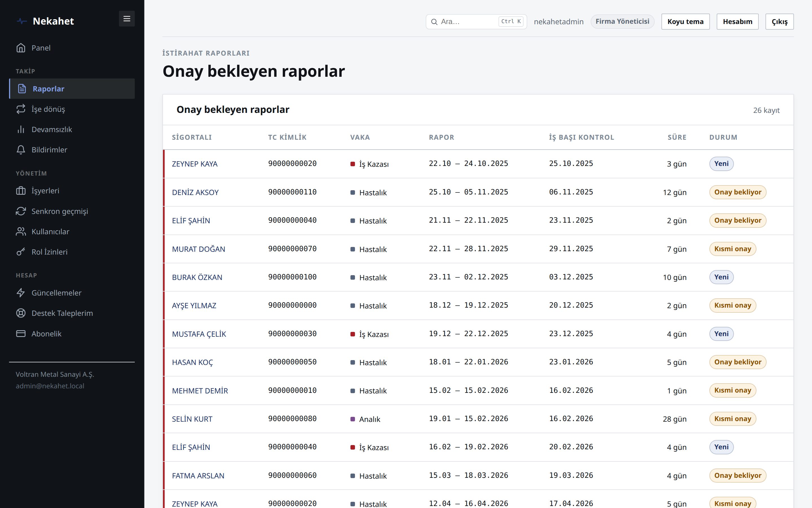Click Onay bekliyor badge for HASAN KOÇ
This screenshot has height=508, width=812.
tap(738, 362)
